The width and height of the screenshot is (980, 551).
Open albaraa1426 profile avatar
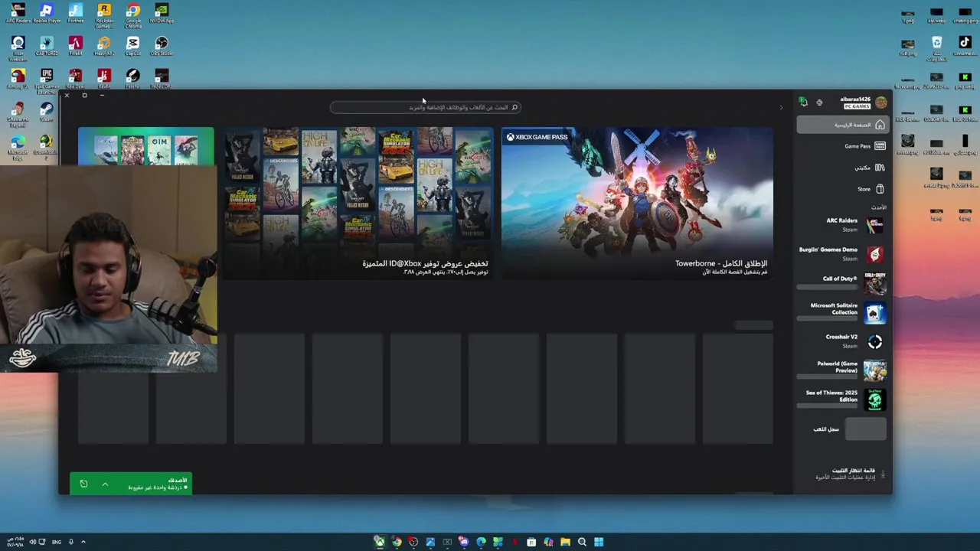881,102
